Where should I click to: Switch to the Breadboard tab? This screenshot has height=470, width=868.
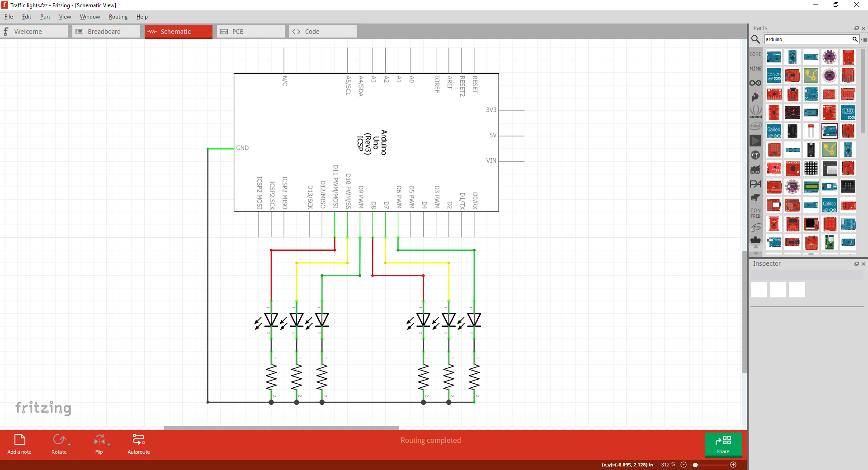(x=105, y=31)
